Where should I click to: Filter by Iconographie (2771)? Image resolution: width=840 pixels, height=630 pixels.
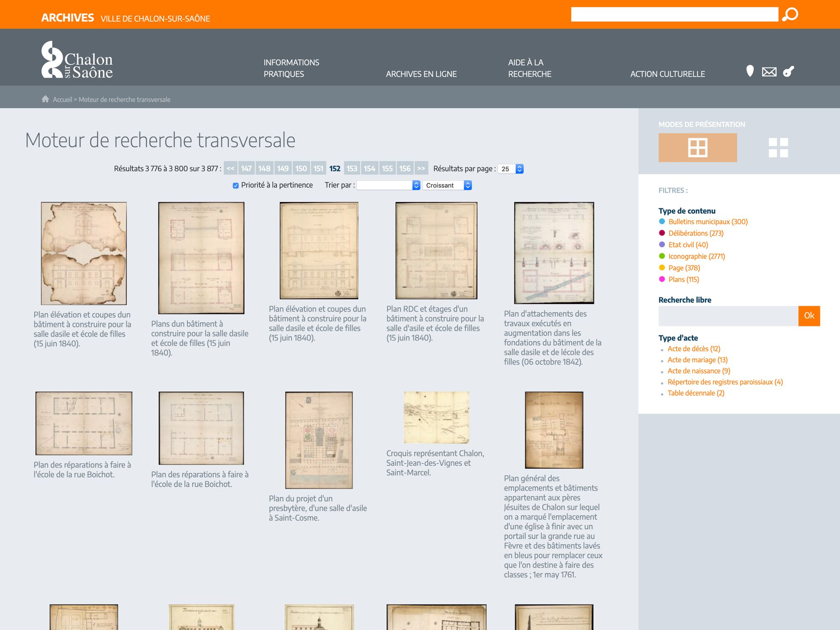tap(696, 256)
